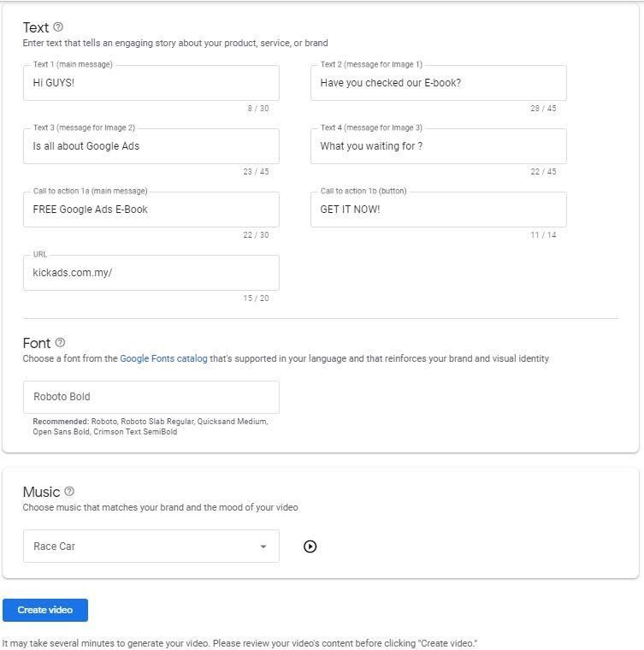Edit the GET IT NOW! button text field
644x650 pixels.
[x=439, y=210]
